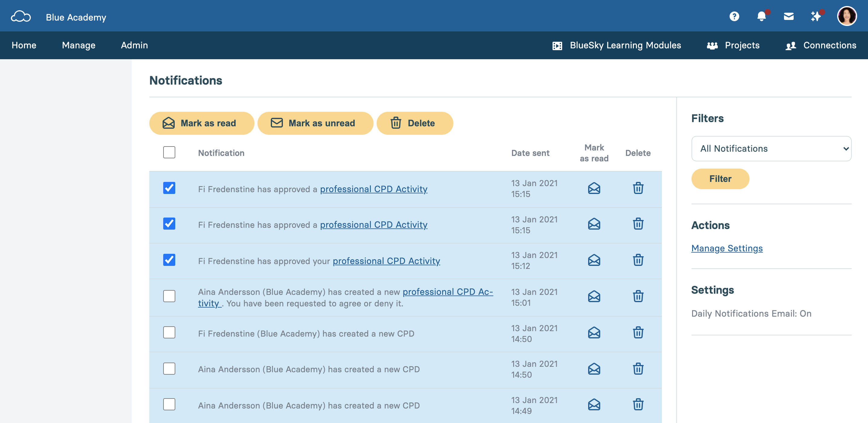This screenshot has height=423, width=868.
Task: Delete the 14:49 notification via trash icon
Action: coord(638,405)
